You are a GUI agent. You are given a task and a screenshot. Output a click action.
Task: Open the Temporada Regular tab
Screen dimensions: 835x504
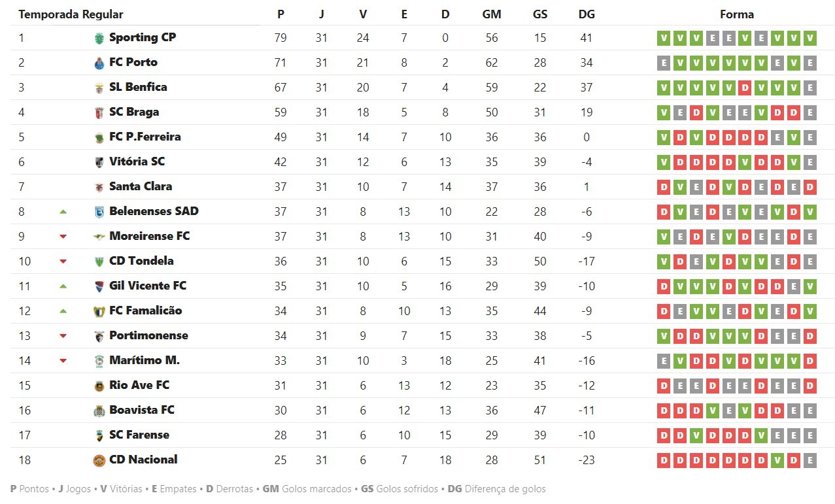tap(71, 14)
